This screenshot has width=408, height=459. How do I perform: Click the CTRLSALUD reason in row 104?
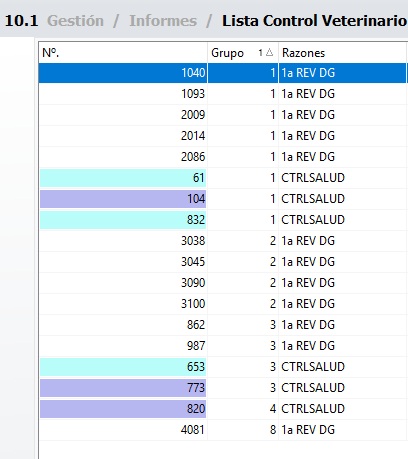pos(313,199)
